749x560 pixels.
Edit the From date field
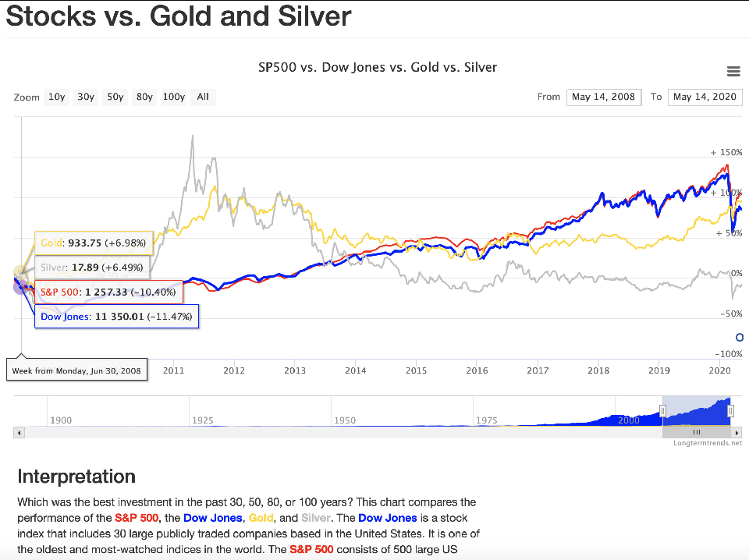(604, 97)
